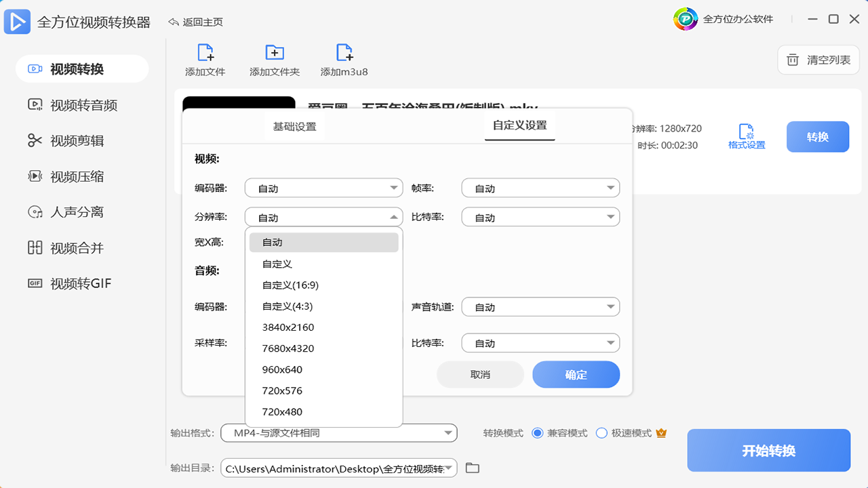Image resolution: width=868 pixels, height=488 pixels.
Task: Open the output directory folder browser
Action: (x=473, y=468)
